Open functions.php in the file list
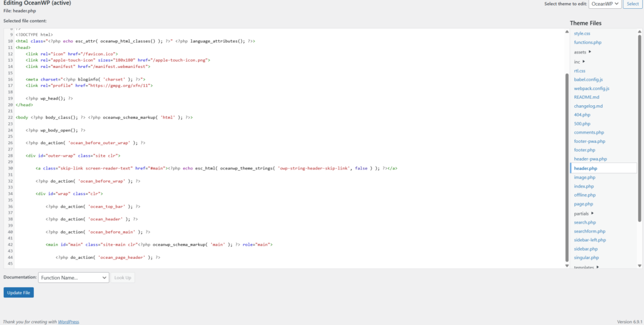 point(587,42)
